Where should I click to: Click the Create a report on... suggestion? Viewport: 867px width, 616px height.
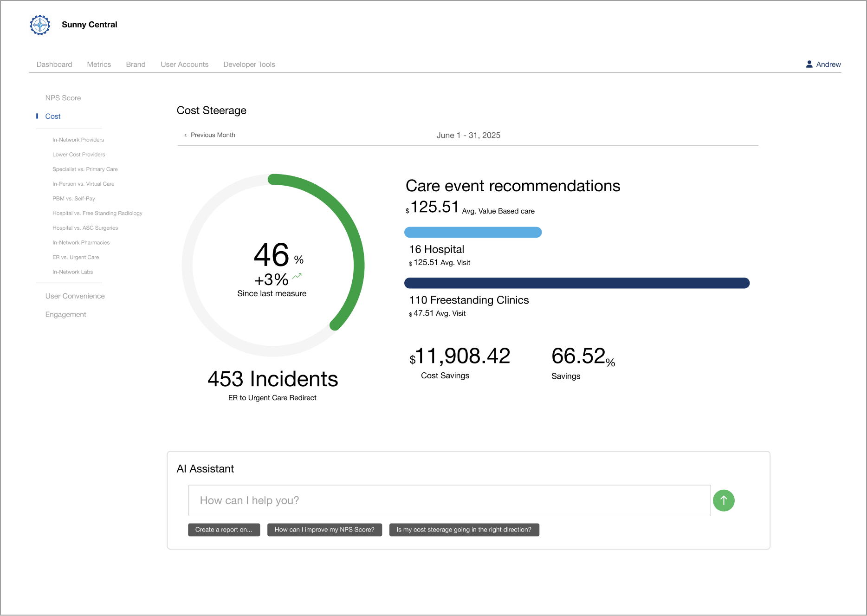[x=224, y=530]
